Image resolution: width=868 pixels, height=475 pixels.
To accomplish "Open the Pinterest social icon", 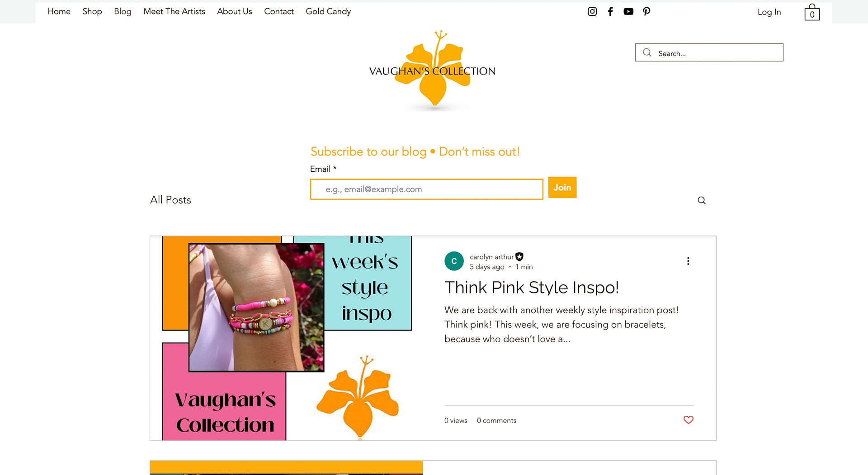I will coord(646,12).
